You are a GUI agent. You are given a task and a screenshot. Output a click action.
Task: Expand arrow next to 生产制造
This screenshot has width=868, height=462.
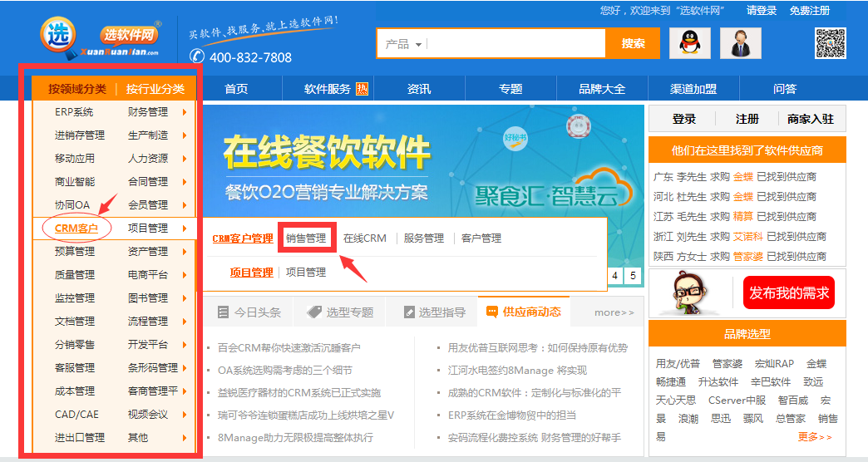(x=185, y=135)
